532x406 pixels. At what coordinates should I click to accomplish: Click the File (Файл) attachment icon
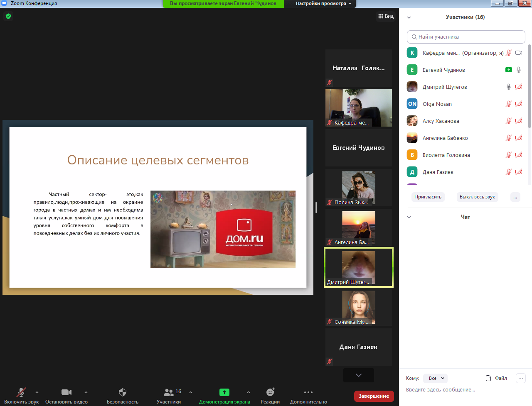(489, 378)
